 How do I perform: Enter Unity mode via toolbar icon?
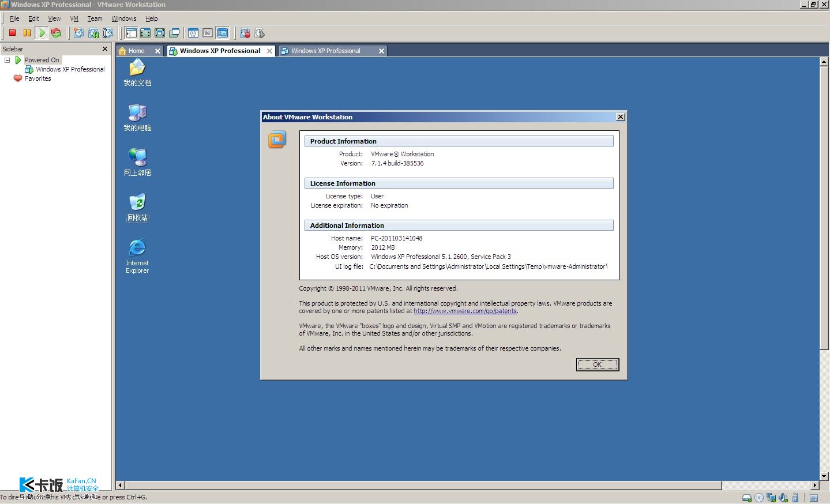click(174, 33)
